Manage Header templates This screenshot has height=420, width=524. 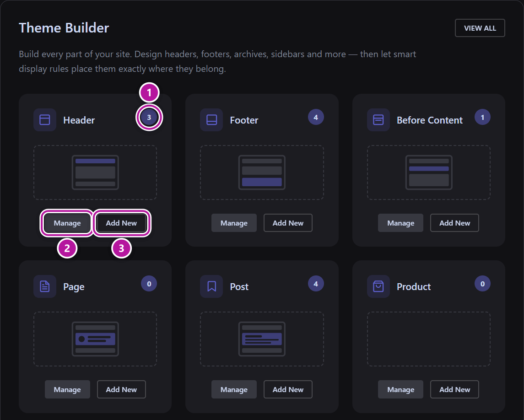(67, 223)
